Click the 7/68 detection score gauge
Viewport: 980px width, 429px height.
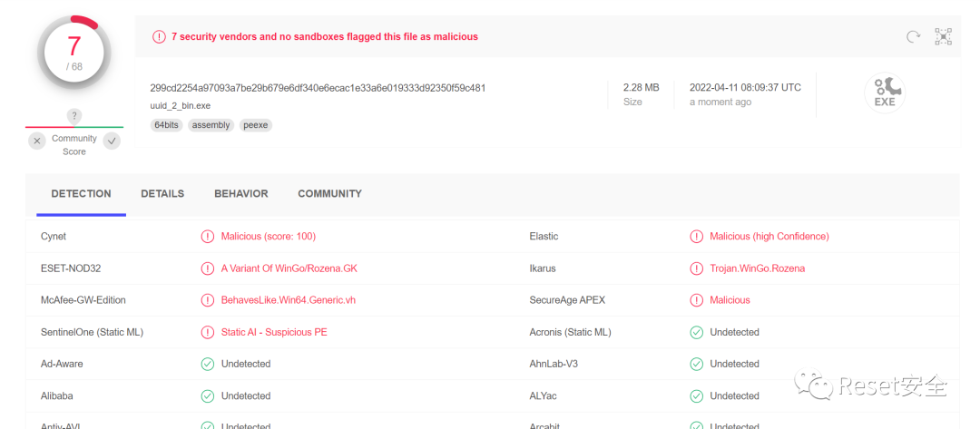pyautogui.click(x=74, y=53)
